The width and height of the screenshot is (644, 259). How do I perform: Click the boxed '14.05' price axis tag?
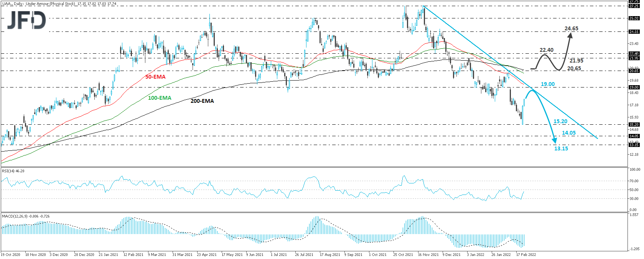634,136
